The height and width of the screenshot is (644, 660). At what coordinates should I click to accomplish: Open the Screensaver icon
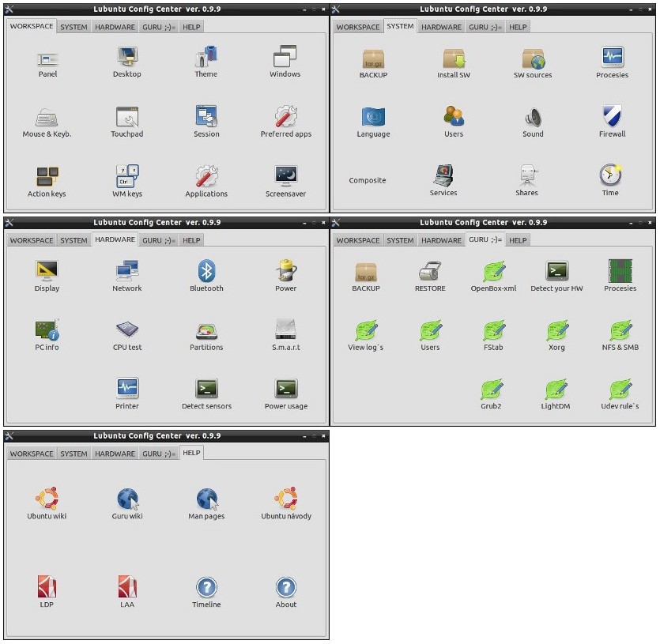click(x=286, y=176)
